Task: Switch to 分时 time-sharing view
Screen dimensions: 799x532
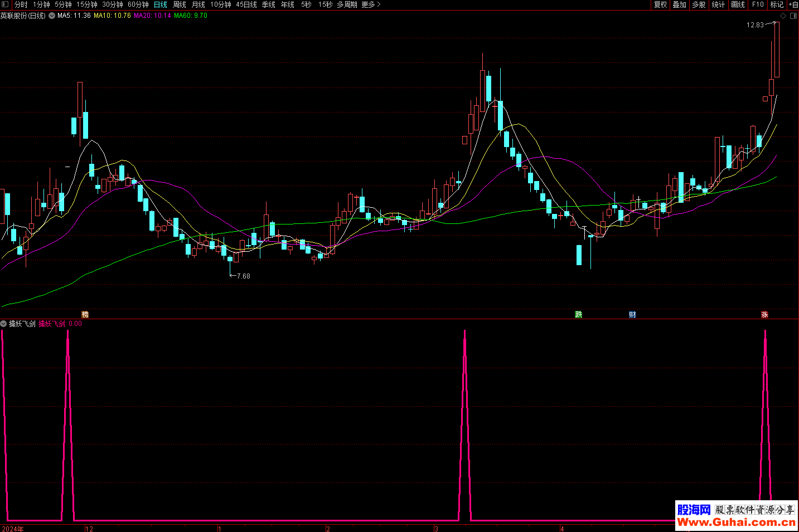Action: 21,4
